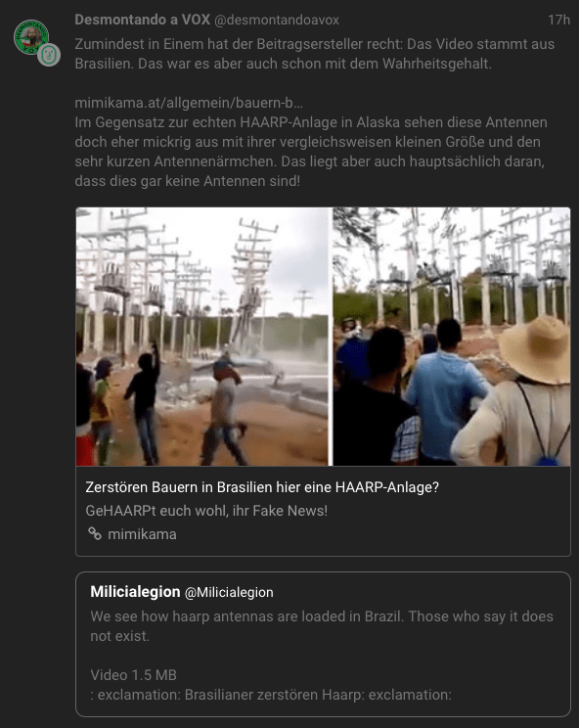
Task: Open the Desmontando a VOX display name
Action: click(x=143, y=20)
